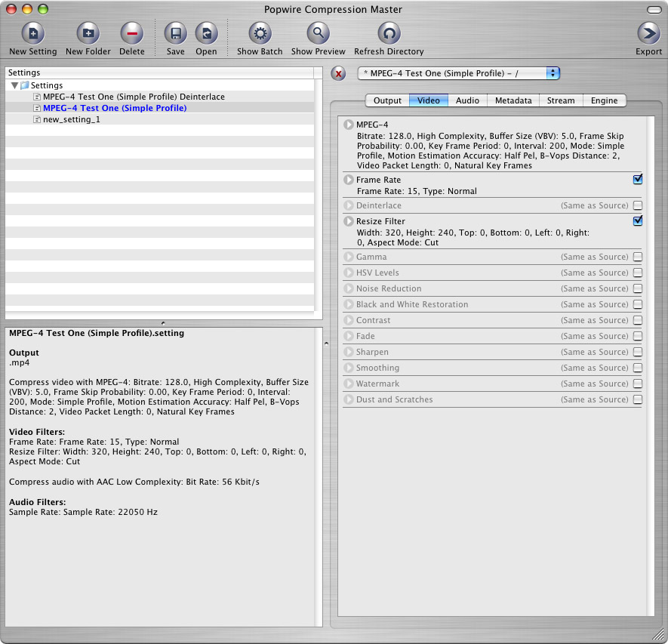Select new_setting_1 in the settings list
This screenshot has height=644, width=668.
[71, 119]
